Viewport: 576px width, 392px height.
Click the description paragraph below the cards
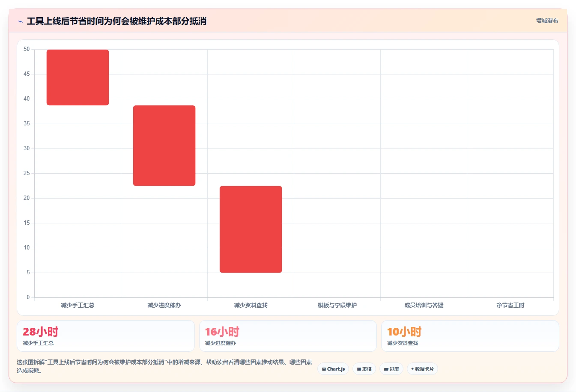(164, 366)
